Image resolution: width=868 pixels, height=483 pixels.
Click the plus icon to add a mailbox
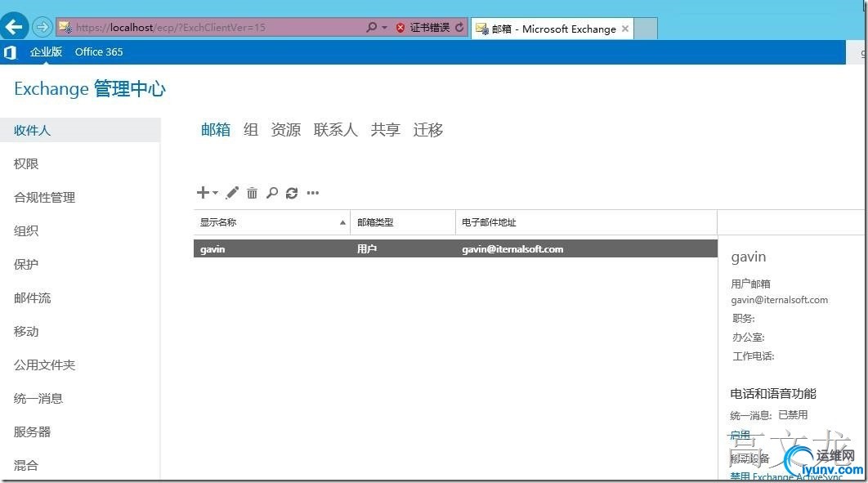pyautogui.click(x=203, y=193)
